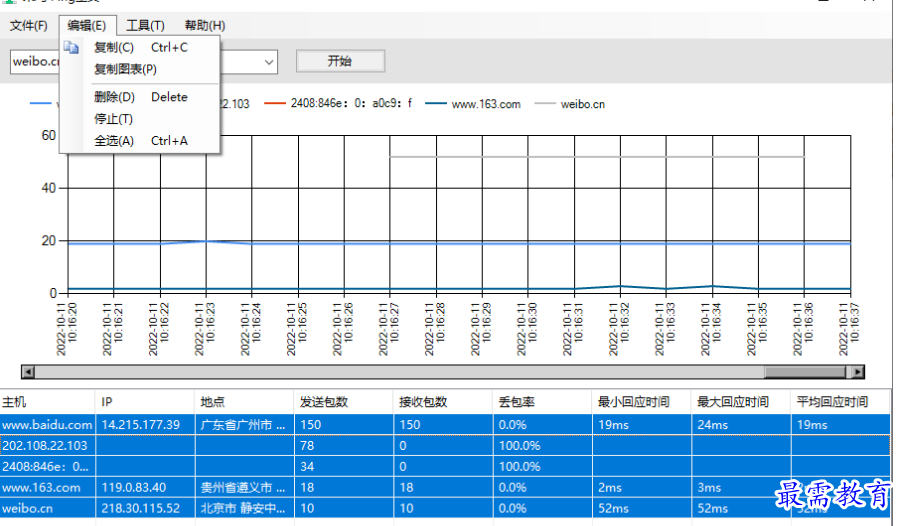899x526 pixels.
Task: Click the 贵州省遵义市 location cell
Action: click(x=245, y=488)
